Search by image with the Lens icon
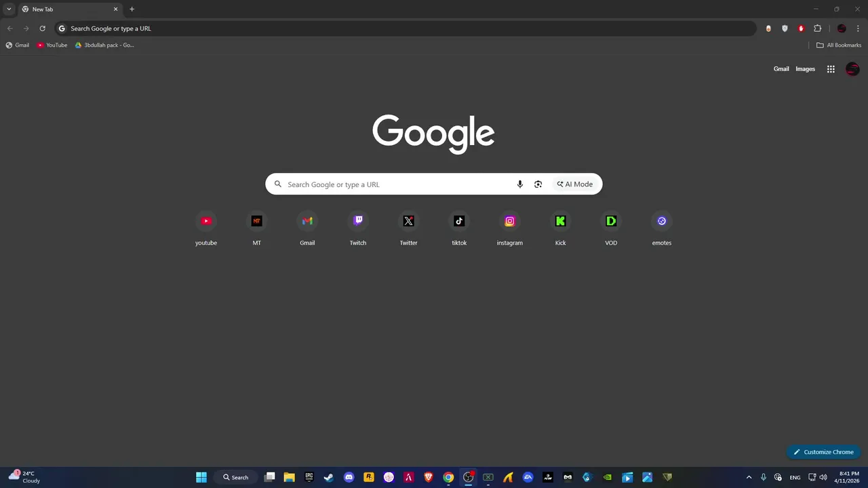Viewport: 868px width, 488px height. (538, 184)
